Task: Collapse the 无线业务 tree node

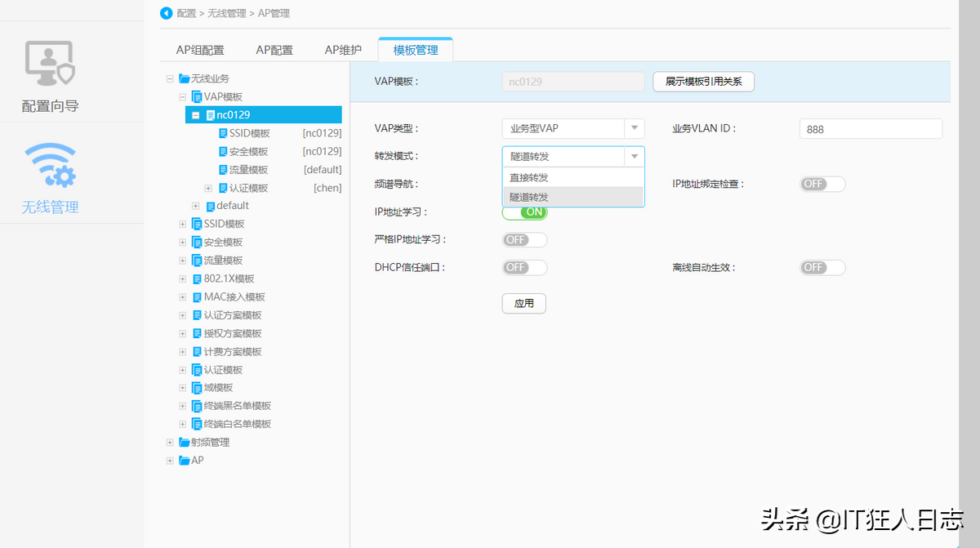Action: pos(170,78)
